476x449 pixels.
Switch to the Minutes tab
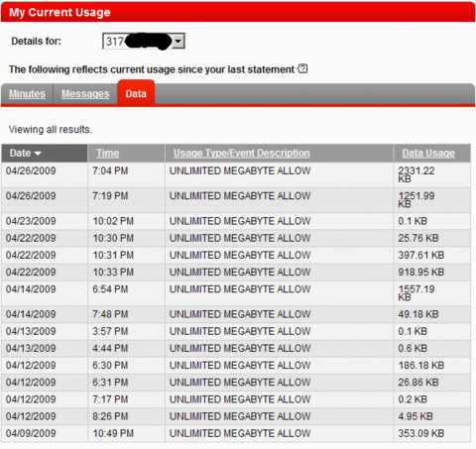[27, 94]
